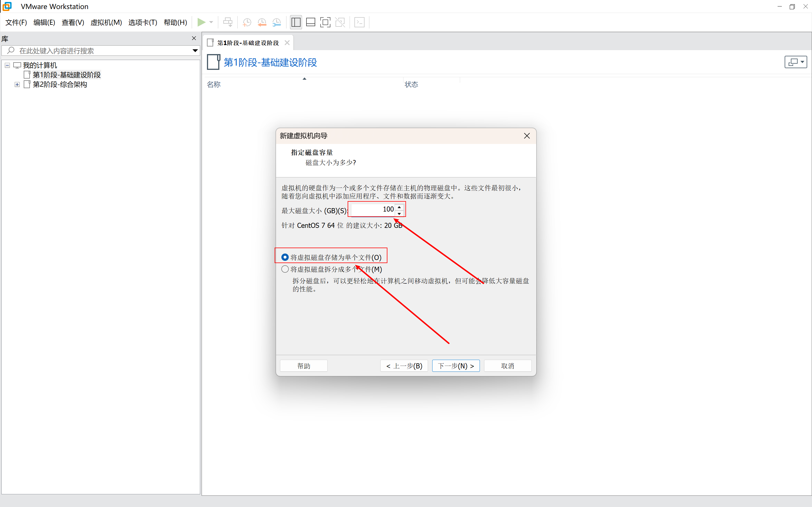The height and width of the screenshot is (507, 812).
Task: Expand the 第2阶段-综合架构 tree node
Action: 17,84
